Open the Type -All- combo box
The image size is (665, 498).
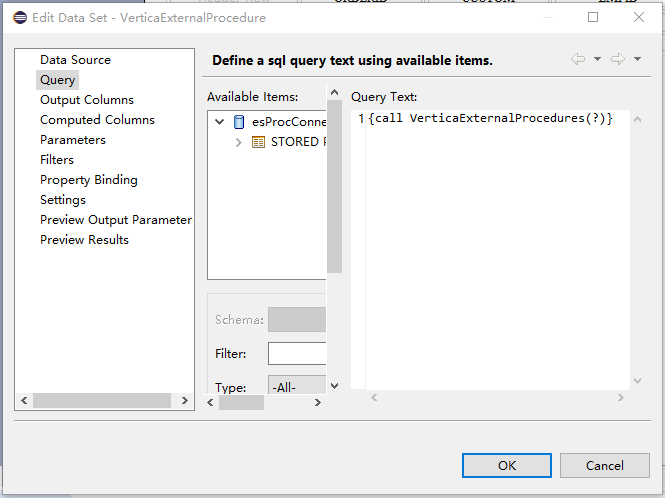coord(297,387)
